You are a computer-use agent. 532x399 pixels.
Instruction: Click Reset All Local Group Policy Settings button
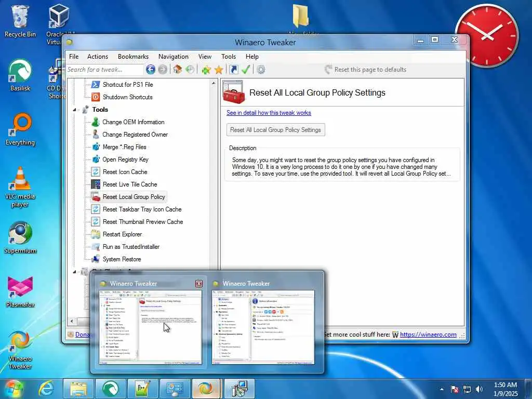(275, 130)
